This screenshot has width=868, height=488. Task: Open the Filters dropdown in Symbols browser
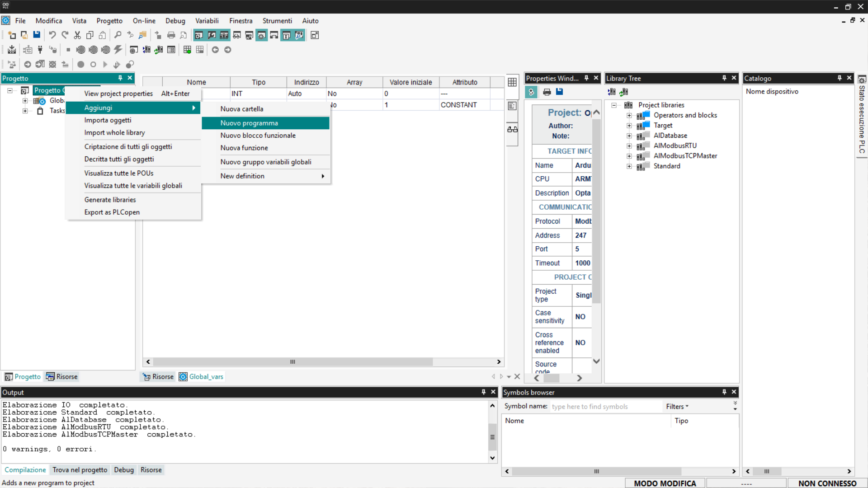pos(677,406)
